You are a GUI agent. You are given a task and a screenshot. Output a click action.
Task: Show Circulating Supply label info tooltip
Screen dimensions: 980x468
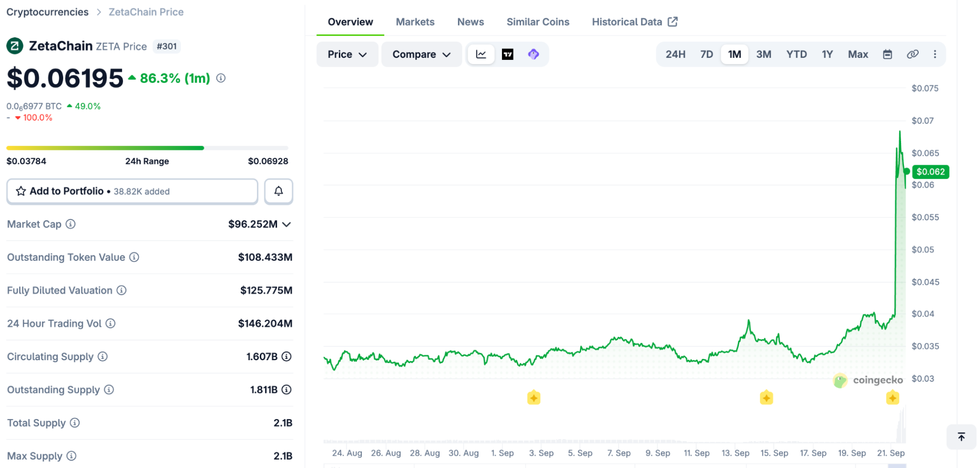[102, 356]
